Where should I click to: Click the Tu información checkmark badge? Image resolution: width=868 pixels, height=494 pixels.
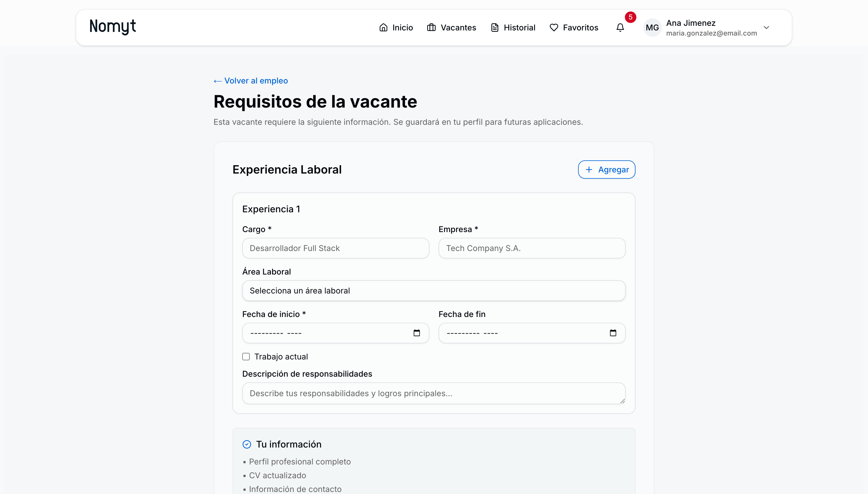point(247,444)
